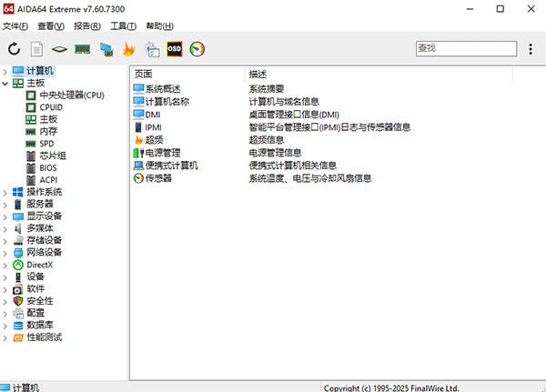The height and width of the screenshot is (392, 546).
Task: Click the preferences checklist toolbar icon
Action: point(152,49)
